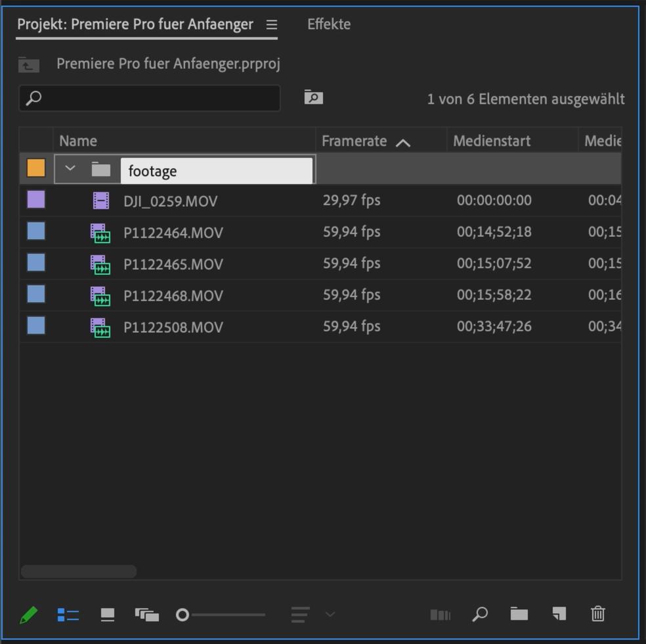The image size is (646, 644).
Task: Open the sort icons dropdown arrow
Action: [x=330, y=615]
